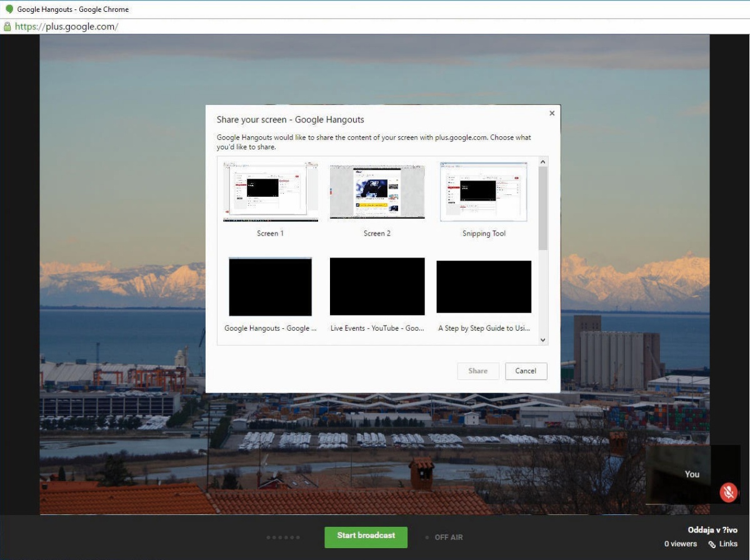Pick the Live Events - YouTube window thumbnail
Screen dimensions: 750x560
click(x=377, y=286)
